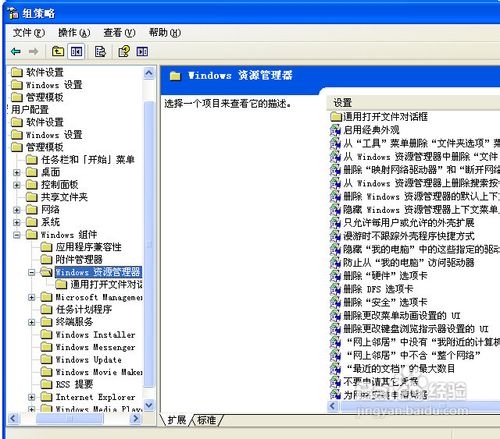Expand the 系统 tree node
The image size is (500, 439).
click(x=17, y=222)
